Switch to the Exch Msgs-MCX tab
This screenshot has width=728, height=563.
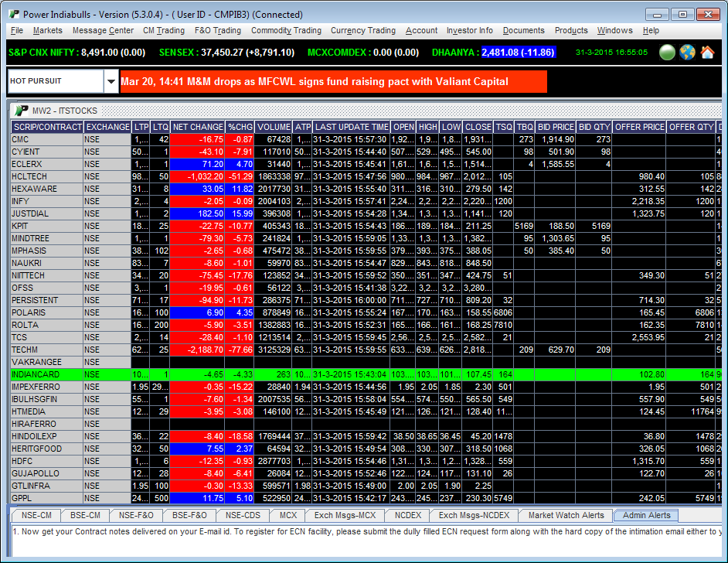pos(345,515)
